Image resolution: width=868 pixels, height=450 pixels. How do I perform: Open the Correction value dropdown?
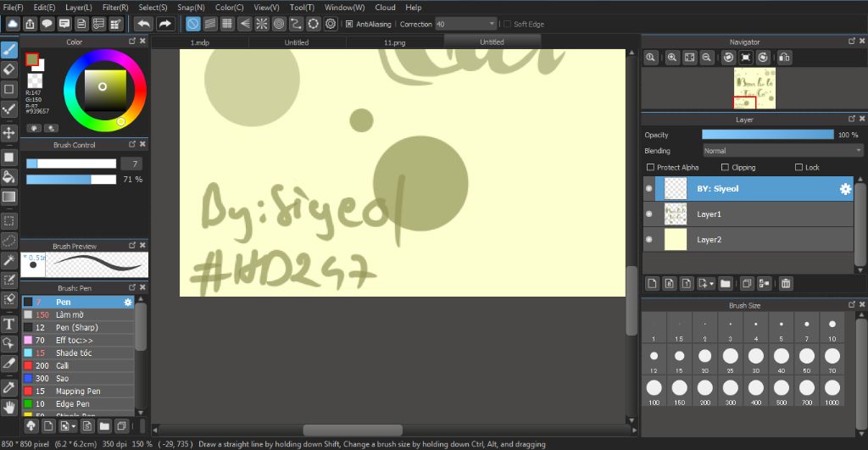point(492,24)
